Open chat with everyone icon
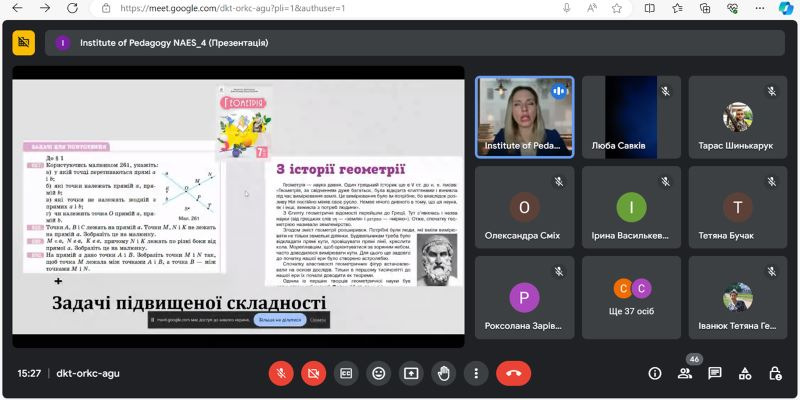The height and width of the screenshot is (400, 800). point(715,373)
